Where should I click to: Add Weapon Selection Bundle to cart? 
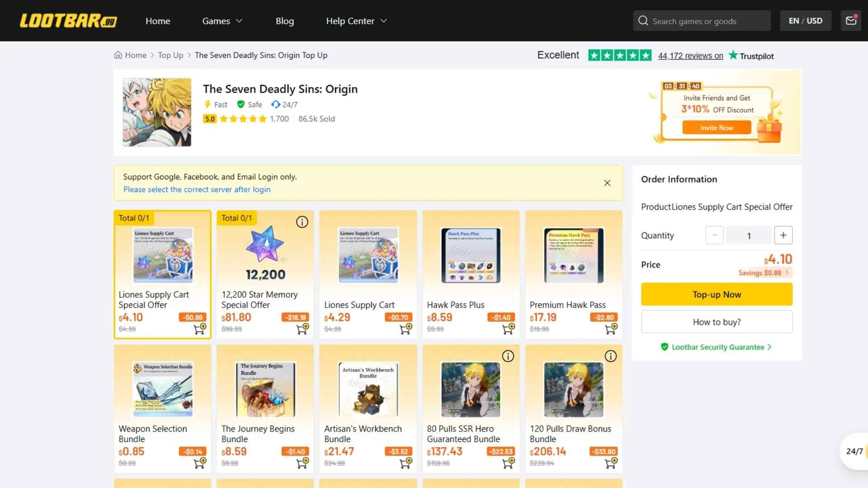[x=199, y=463]
